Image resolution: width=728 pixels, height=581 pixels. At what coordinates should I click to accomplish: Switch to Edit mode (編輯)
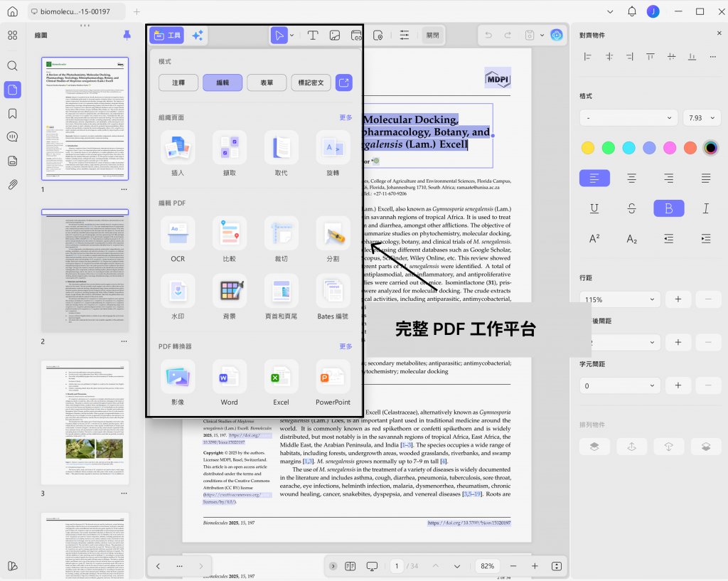pos(223,82)
